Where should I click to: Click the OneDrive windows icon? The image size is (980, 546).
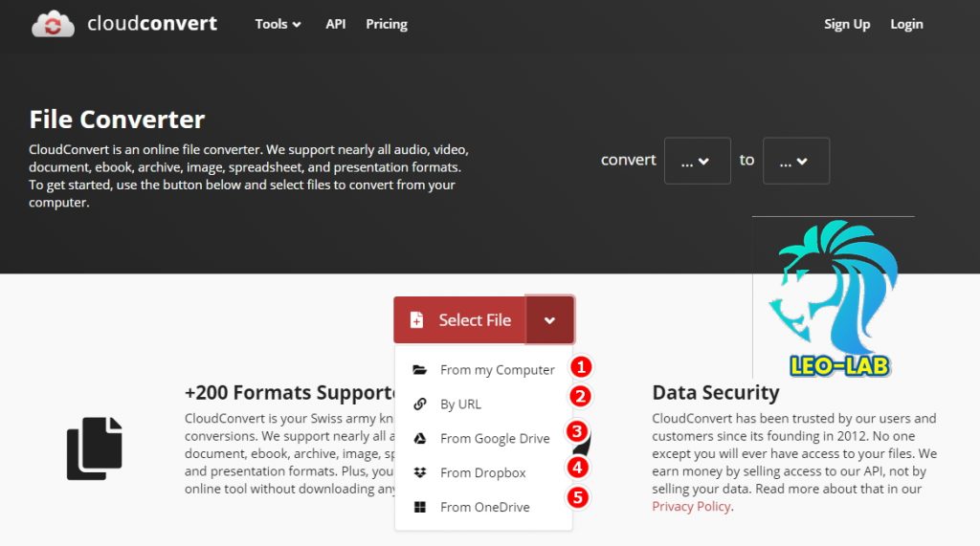(420, 507)
